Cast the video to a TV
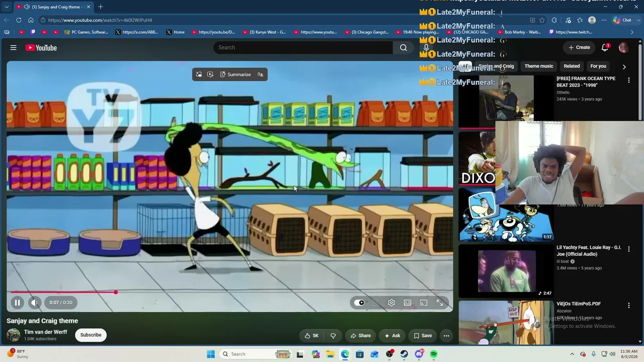 click(424, 303)
